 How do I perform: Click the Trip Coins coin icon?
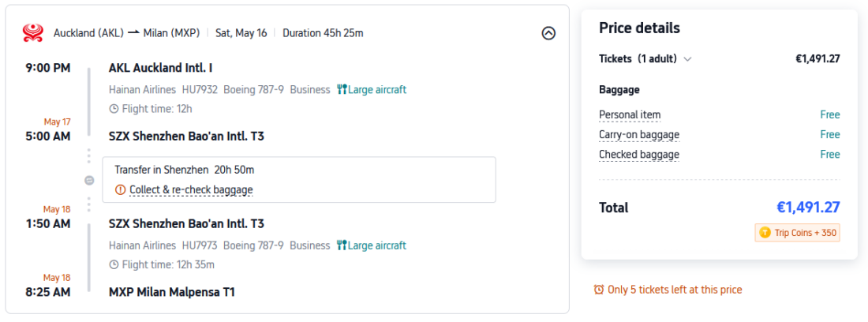pos(765,233)
